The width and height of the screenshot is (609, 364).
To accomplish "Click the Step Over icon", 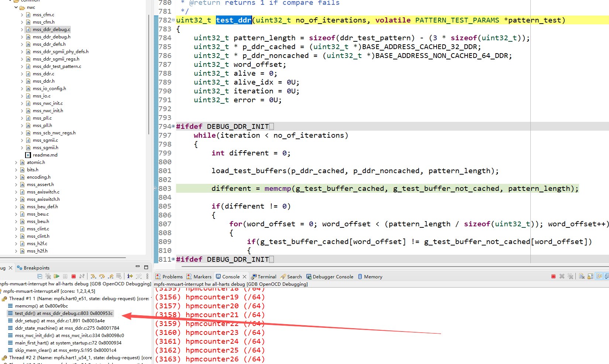I will tap(102, 276).
